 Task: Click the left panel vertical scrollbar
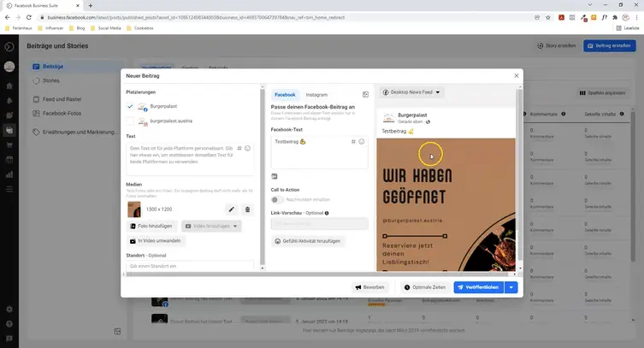pos(263,176)
